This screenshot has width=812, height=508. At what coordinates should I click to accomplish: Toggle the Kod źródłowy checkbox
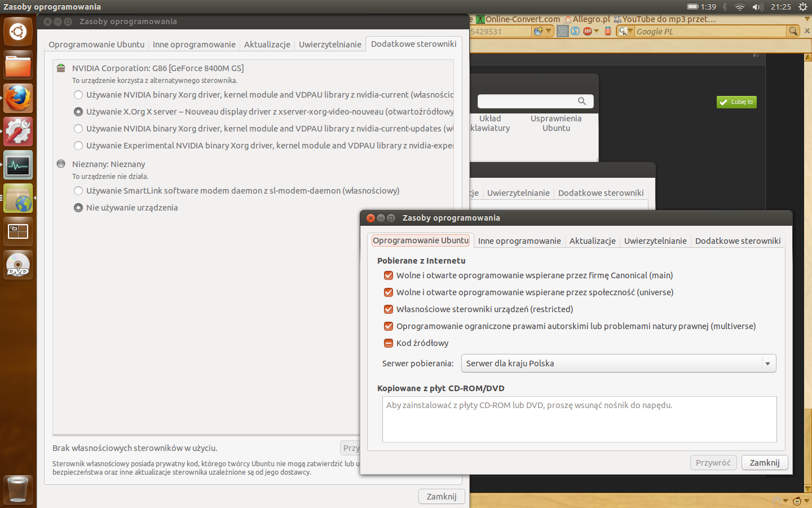click(389, 343)
